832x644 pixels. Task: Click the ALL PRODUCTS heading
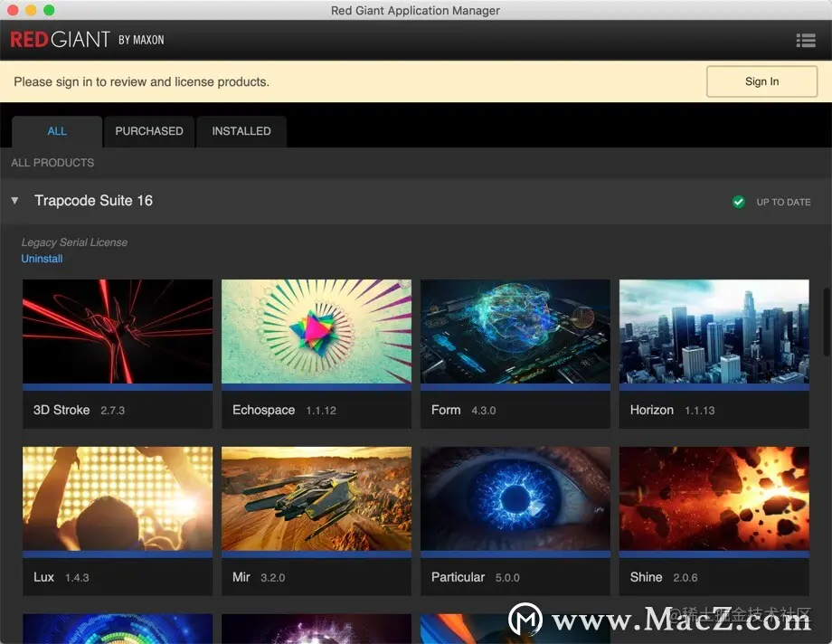(x=52, y=163)
